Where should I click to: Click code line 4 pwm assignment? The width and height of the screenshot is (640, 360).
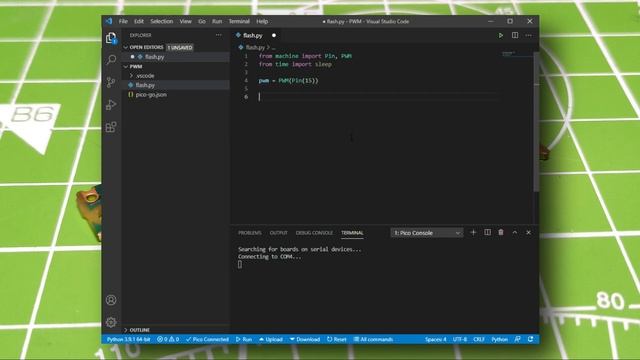pyautogui.click(x=289, y=80)
